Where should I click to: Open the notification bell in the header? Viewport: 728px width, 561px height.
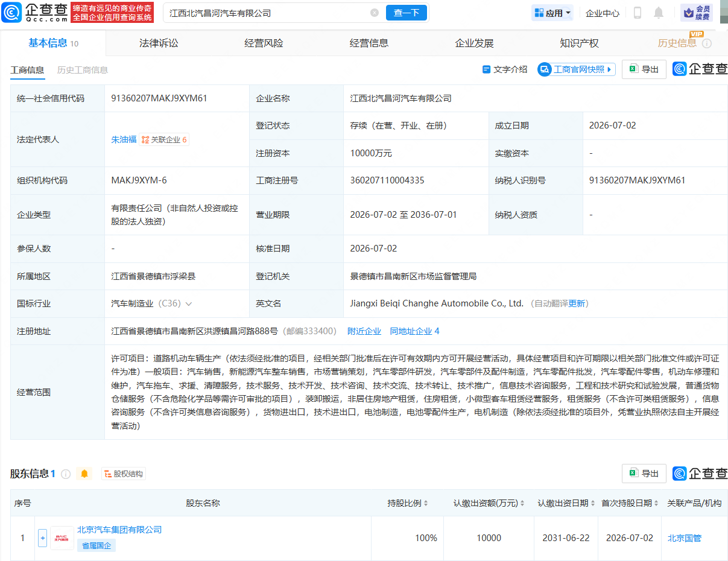(x=659, y=13)
